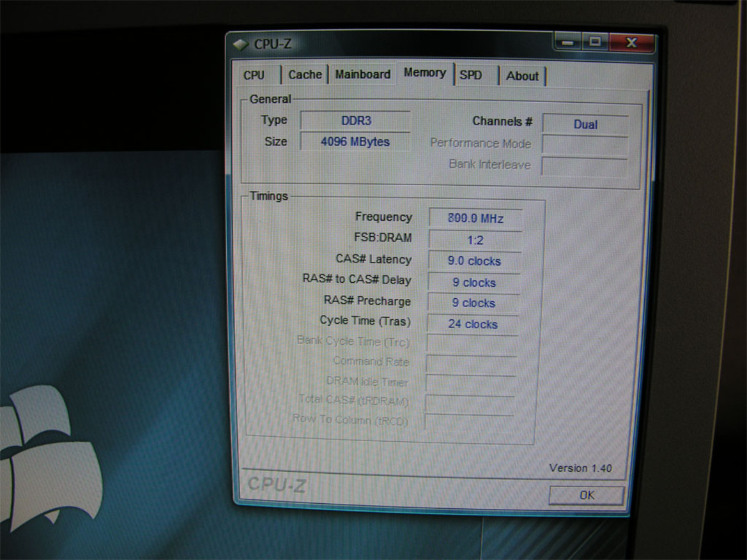
Task: Select the 800.0 MHz frequency value
Action: 475,218
